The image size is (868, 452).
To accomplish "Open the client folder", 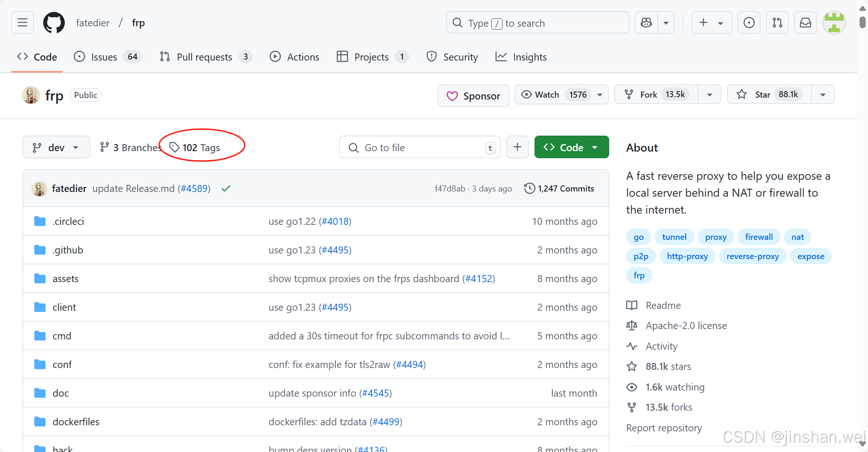I will (64, 307).
